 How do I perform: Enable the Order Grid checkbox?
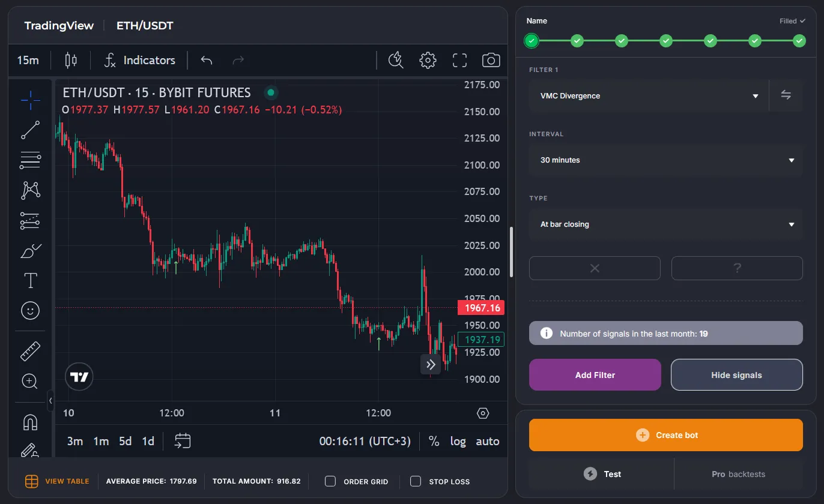pos(330,481)
